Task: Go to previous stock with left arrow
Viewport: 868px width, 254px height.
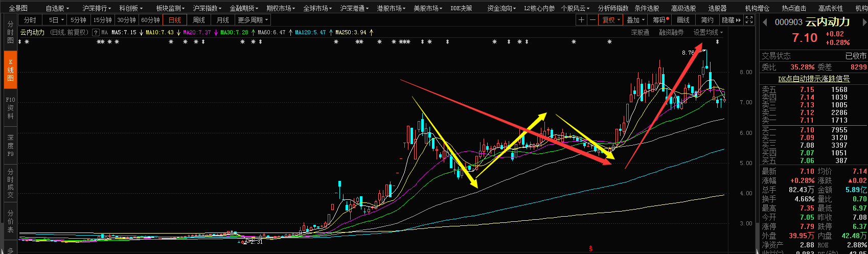Action: pyautogui.click(x=765, y=22)
